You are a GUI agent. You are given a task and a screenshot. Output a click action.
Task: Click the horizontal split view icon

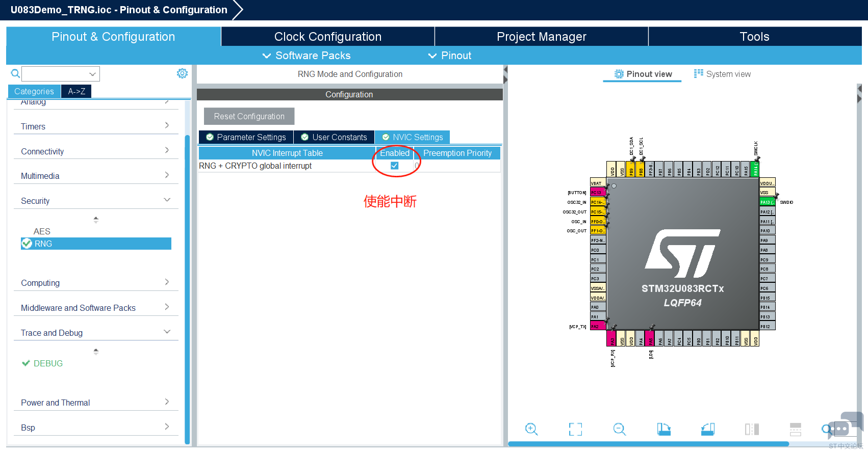coord(796,429)
